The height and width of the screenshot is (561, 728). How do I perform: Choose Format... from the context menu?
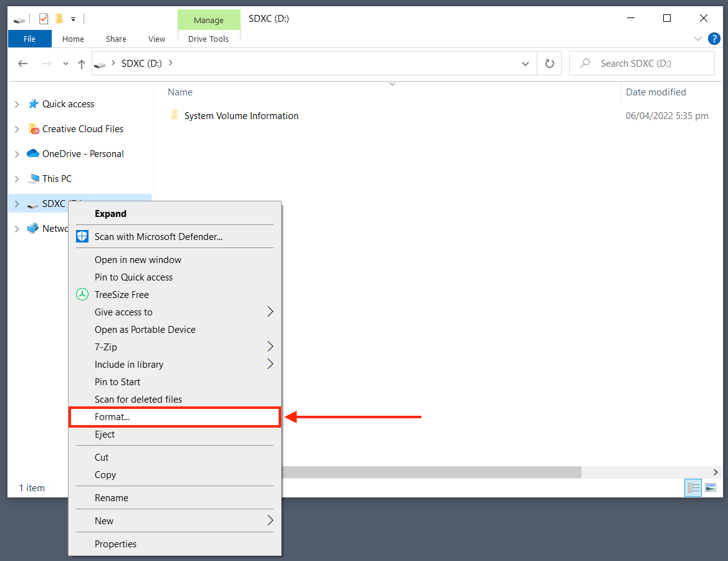point(175,417)
